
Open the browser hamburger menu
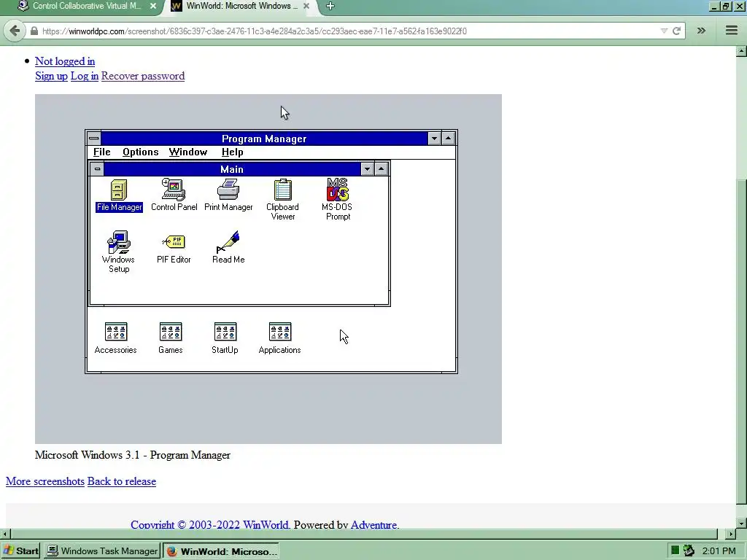coord(732,31)
